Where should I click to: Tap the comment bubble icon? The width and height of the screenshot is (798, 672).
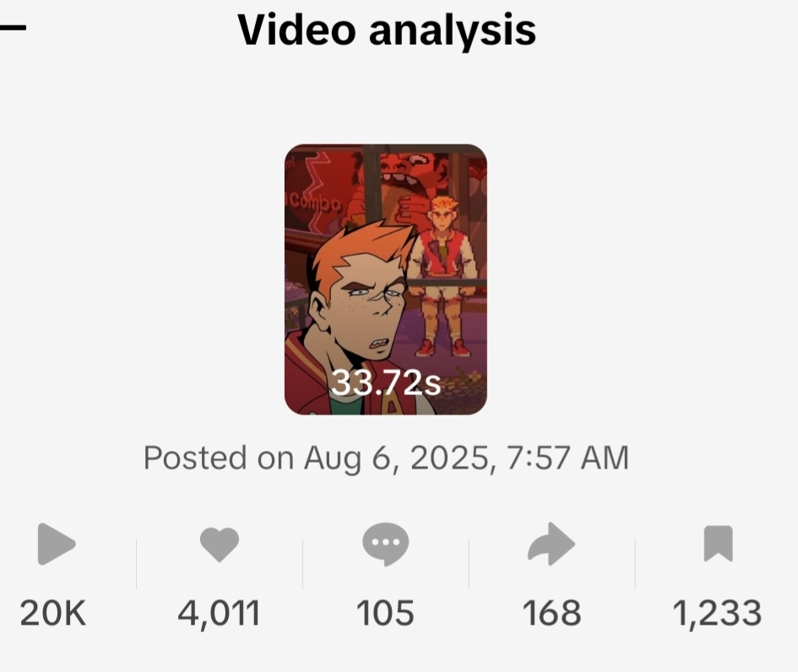(385, 544)
